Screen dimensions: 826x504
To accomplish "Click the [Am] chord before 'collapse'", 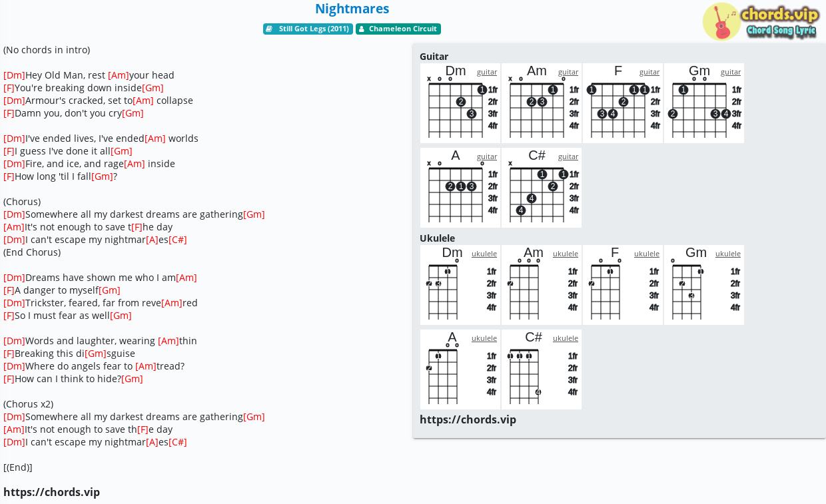I will coord(143,101).
